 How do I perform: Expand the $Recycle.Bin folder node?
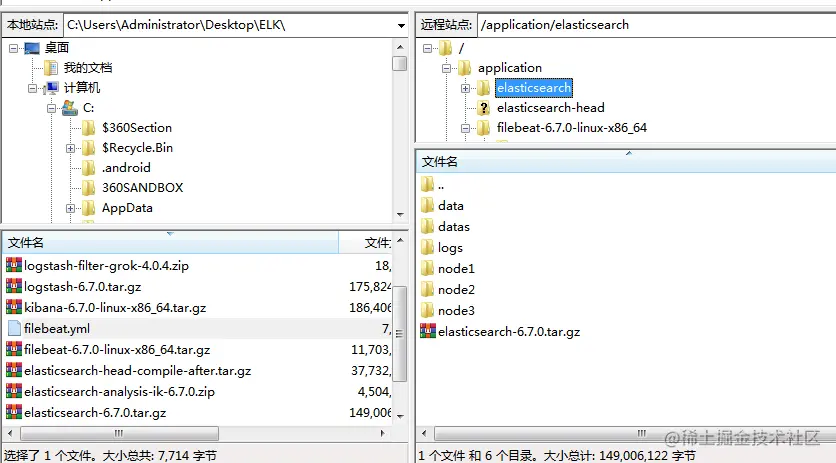tap(70, 148)
